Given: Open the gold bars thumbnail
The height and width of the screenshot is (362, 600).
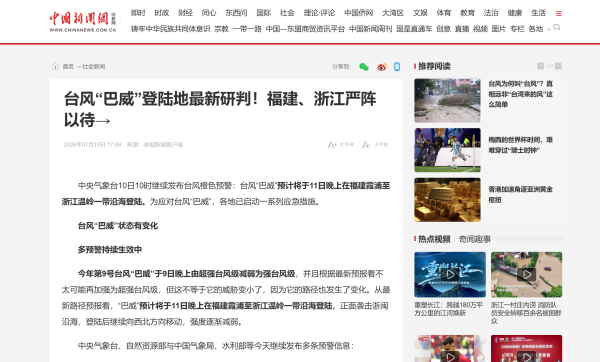Looking at the screenshot, I should click(x=447, y=200).
